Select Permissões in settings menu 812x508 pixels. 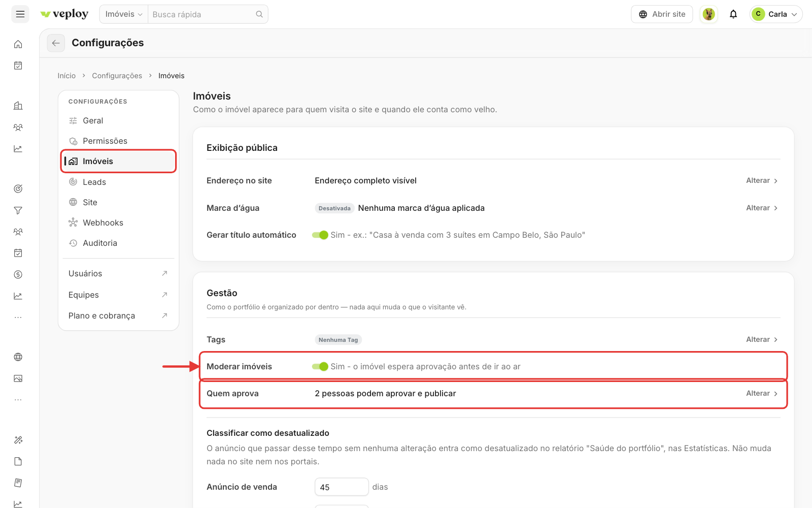click(x=118, y=141)
